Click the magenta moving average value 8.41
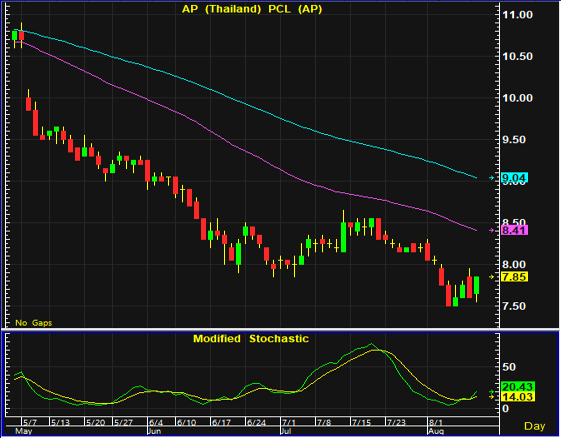The image size is (561, 438). tap(514, 230)
